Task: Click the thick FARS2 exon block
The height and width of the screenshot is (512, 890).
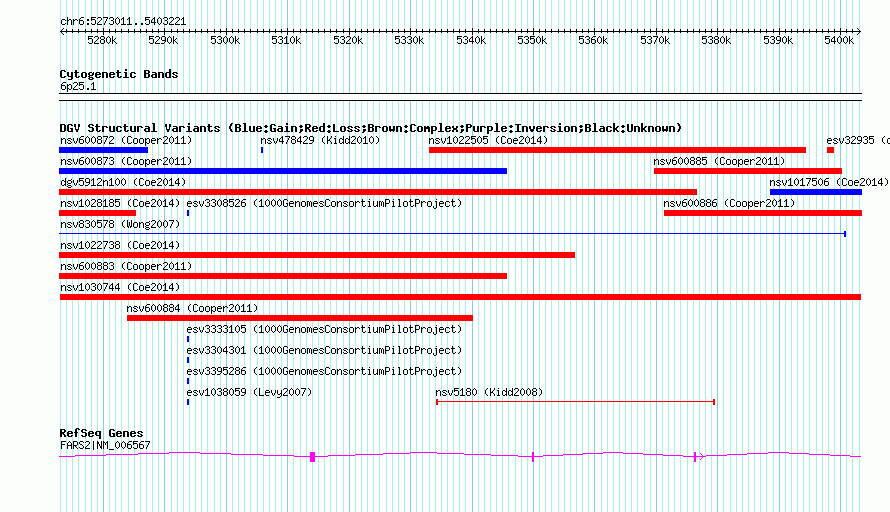Action: [312, 457]
